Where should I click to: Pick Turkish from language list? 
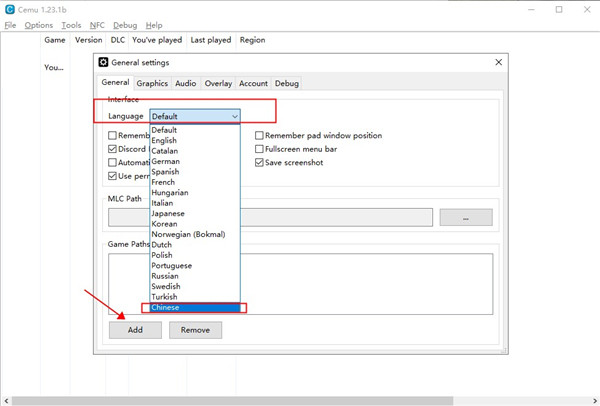195,297
